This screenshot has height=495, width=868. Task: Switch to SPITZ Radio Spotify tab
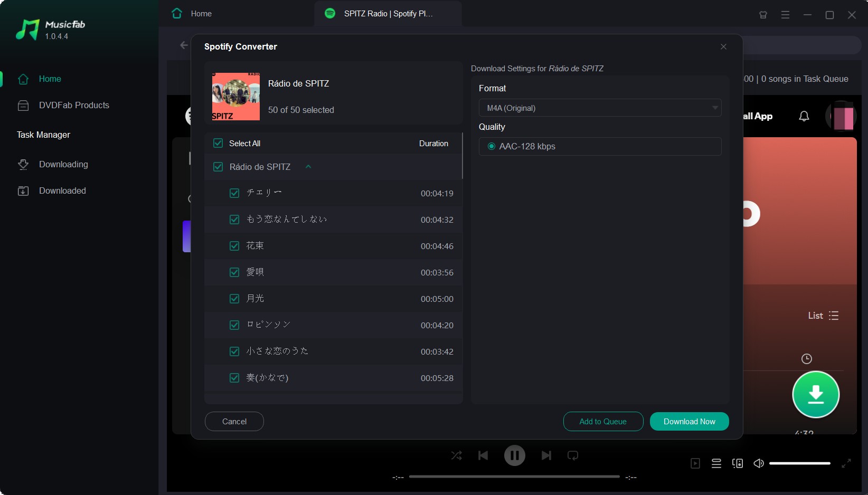[388, 14]
